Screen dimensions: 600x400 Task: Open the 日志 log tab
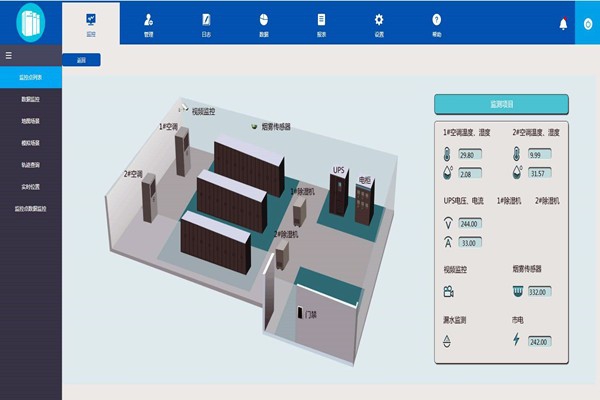pyautogui.click(x=206, y=23)
